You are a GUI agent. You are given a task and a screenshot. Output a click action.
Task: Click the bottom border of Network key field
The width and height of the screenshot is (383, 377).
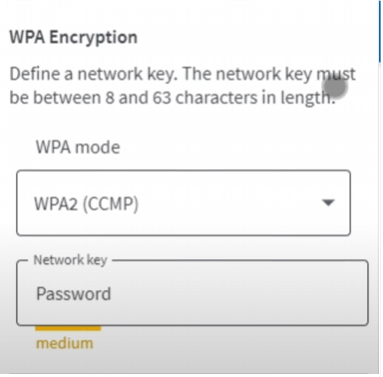[x=192, y=325]
